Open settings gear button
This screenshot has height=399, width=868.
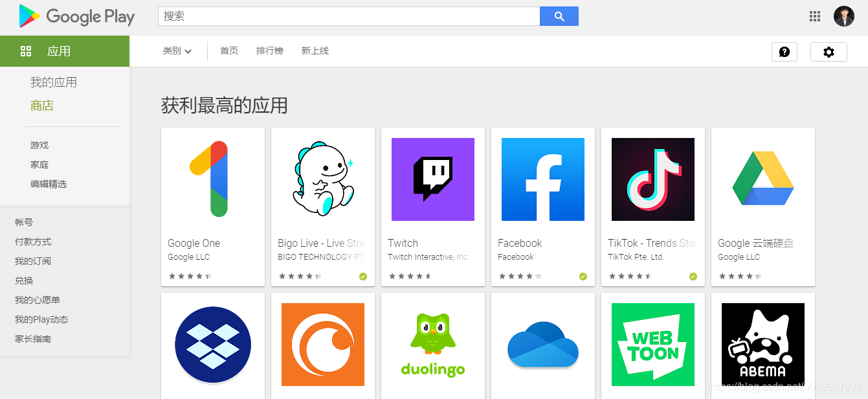829,52
